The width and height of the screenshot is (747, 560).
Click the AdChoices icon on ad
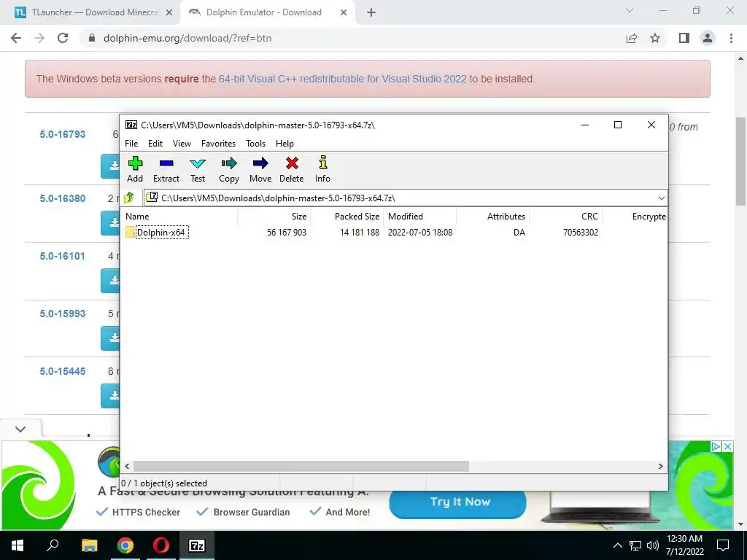coord(716,447)
